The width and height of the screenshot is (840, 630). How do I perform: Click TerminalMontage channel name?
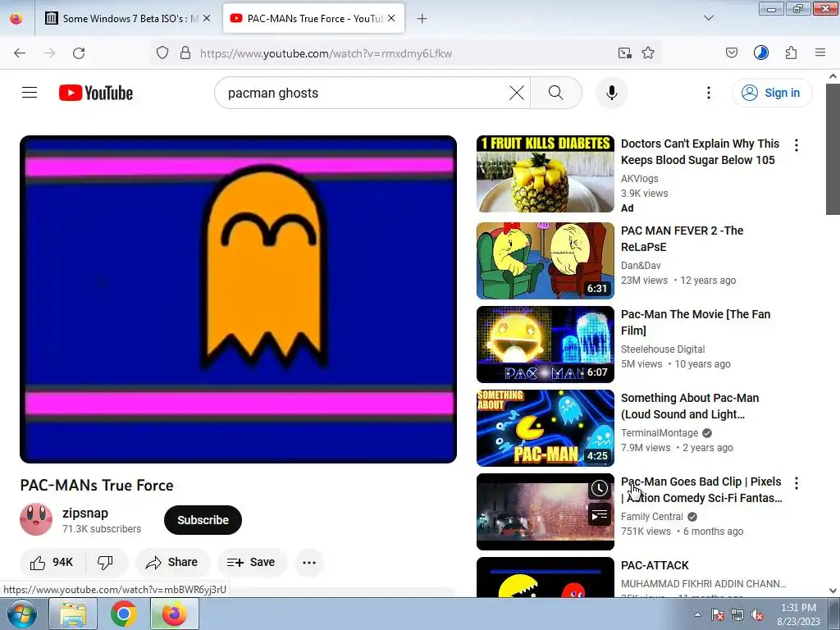660,433
